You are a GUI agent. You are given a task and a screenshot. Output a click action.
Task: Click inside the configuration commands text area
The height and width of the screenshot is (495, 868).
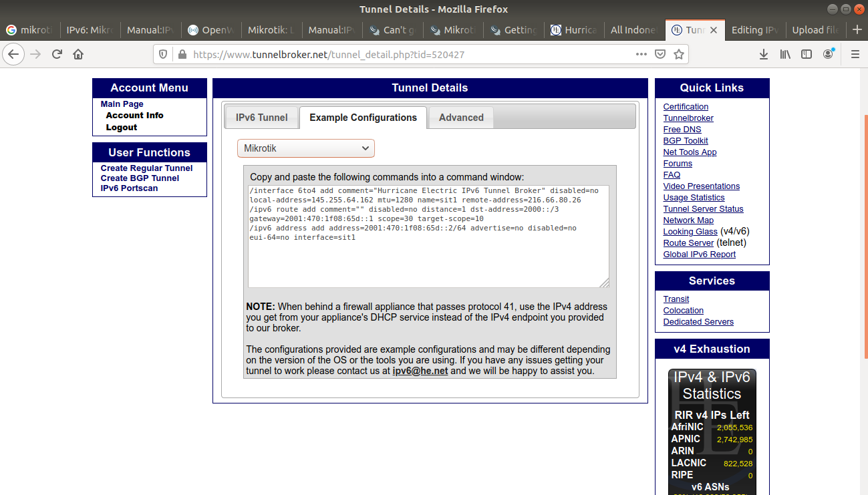point(428,261)
